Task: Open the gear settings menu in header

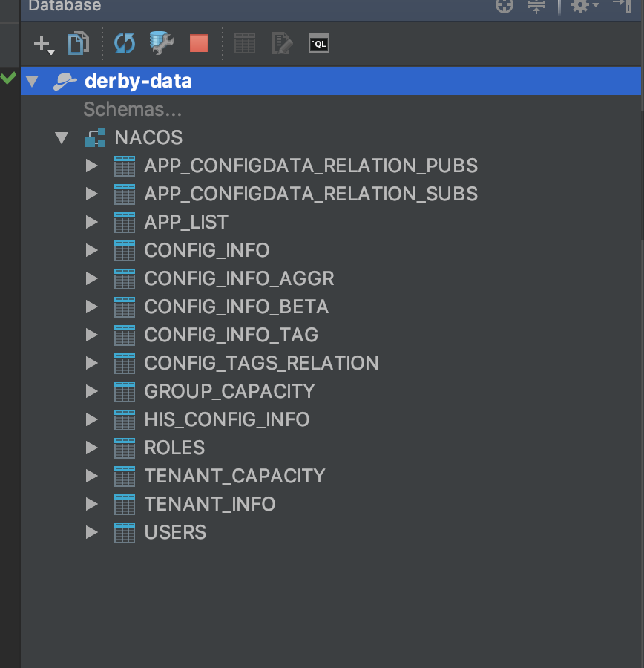Action: click(585, 6)
